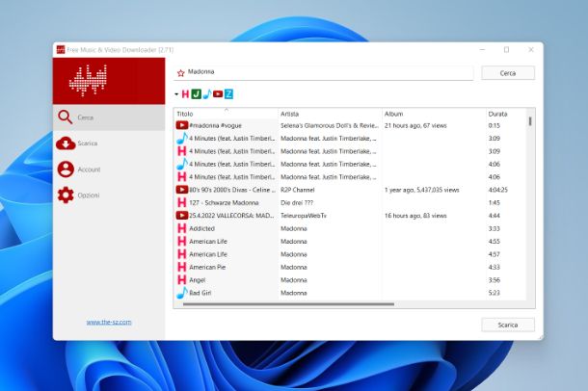Select the Bad Girl title

[x=200, y=293]
